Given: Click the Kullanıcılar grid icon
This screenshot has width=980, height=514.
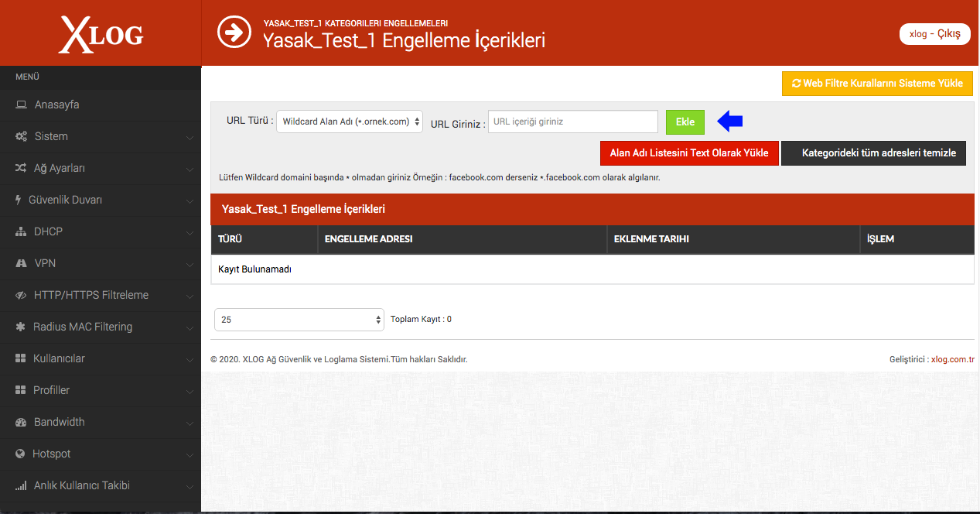Looking at the screenshot, I should pos(21,358).
